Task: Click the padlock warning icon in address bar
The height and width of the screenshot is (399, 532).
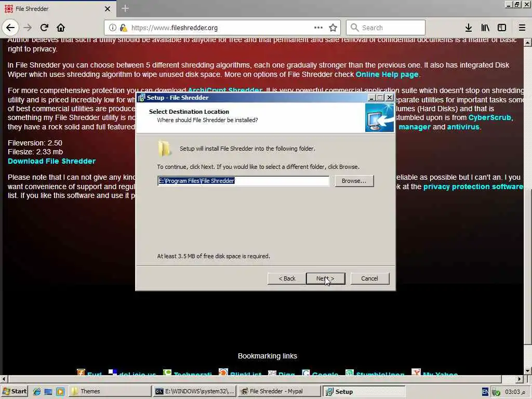Action: (x=123, y=28)
